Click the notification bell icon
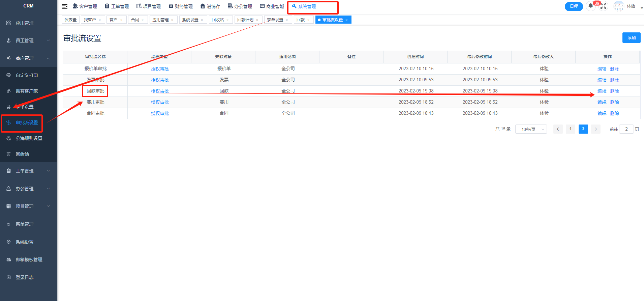 pos(590,6)
